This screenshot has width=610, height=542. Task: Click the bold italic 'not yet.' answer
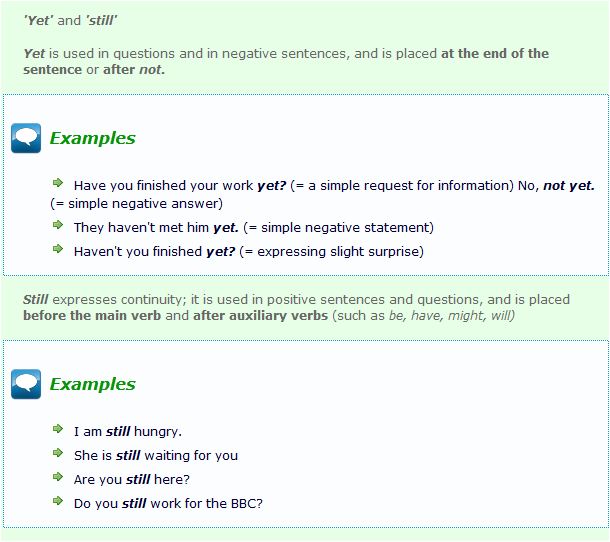pyautogui.click(x=568, y=185)
